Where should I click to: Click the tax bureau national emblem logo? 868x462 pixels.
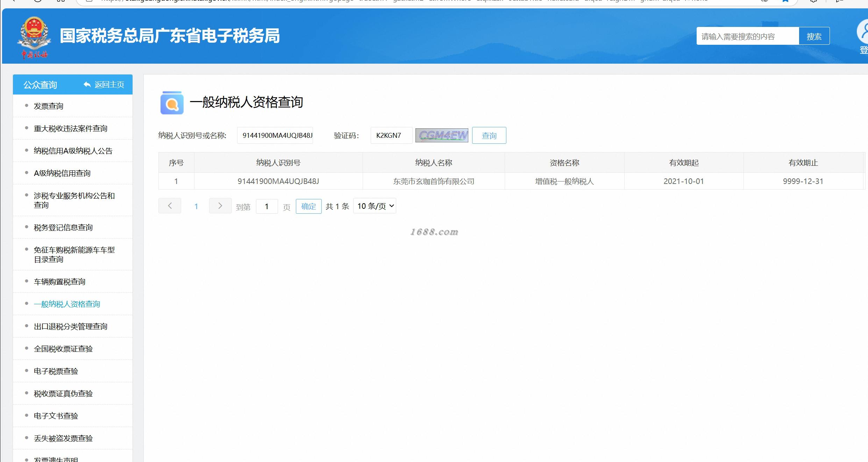coord(34,38)
